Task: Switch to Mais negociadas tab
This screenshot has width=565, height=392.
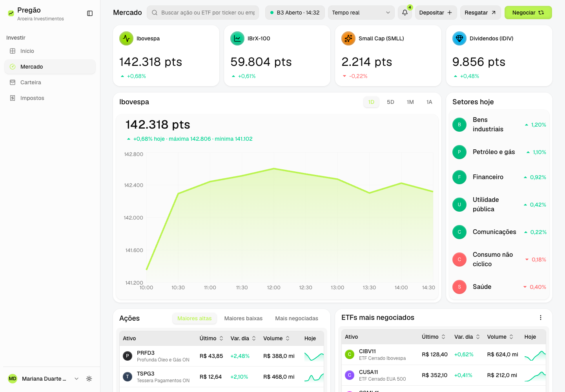Action: coord(297,318)
